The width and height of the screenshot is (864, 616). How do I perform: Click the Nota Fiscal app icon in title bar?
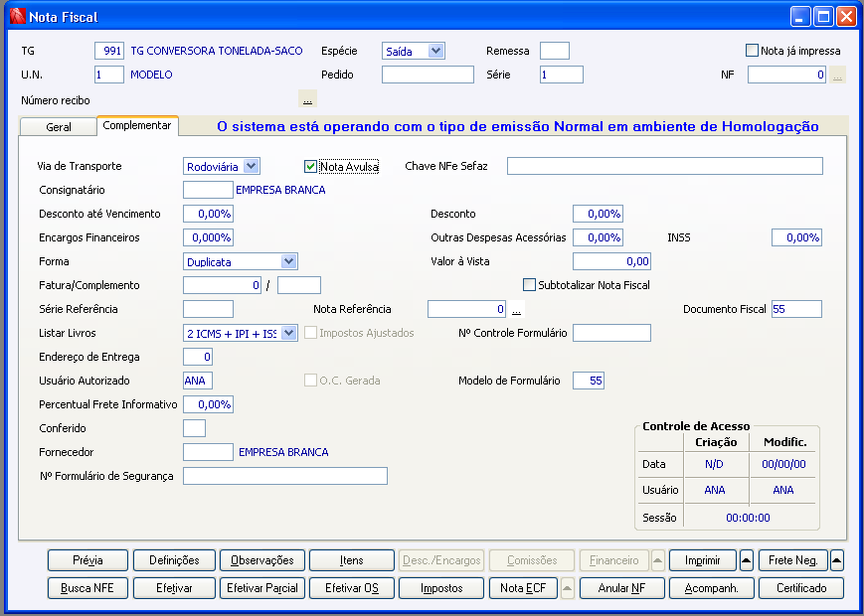pos(17,17)
